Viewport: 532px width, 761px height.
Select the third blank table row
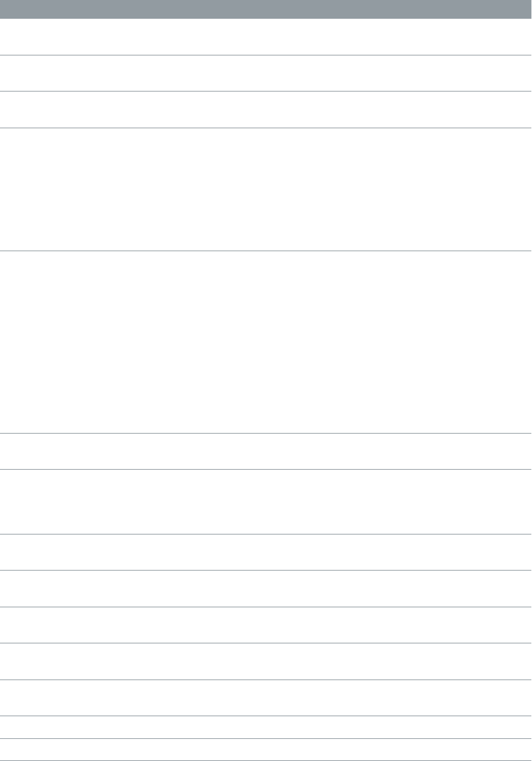(x=266, y=109)
